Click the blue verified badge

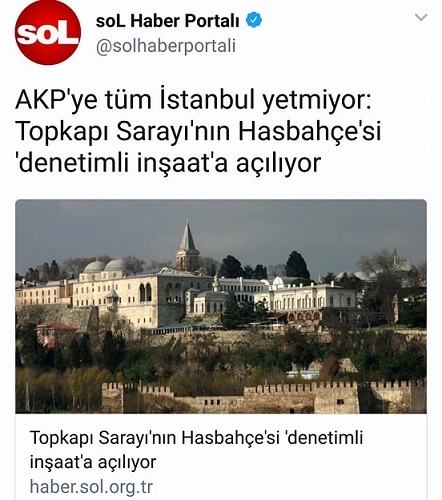[x=254, y=20]
